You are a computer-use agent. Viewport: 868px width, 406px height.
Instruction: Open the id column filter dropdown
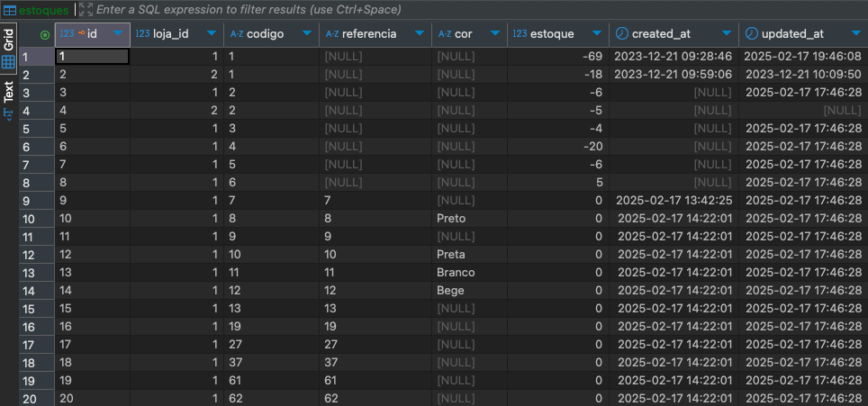click(x=118, y=34)
